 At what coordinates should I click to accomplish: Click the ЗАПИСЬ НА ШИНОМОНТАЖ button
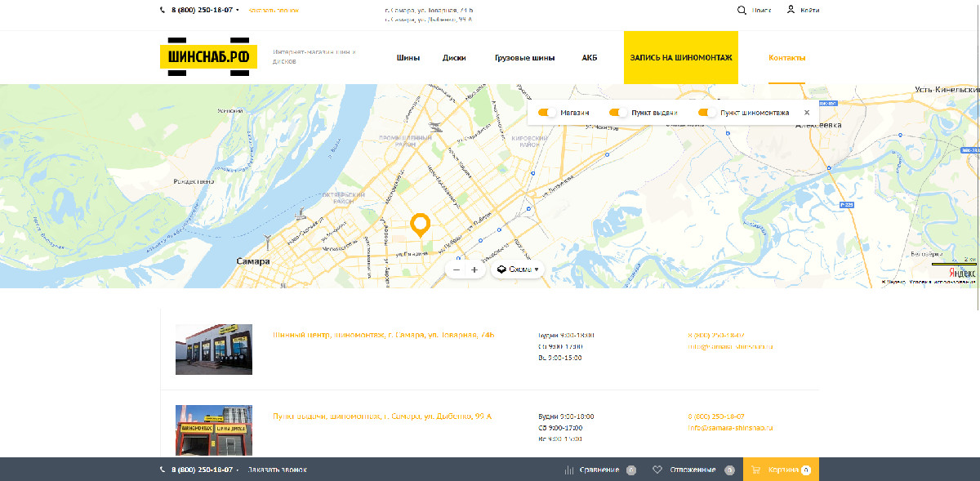681,57
